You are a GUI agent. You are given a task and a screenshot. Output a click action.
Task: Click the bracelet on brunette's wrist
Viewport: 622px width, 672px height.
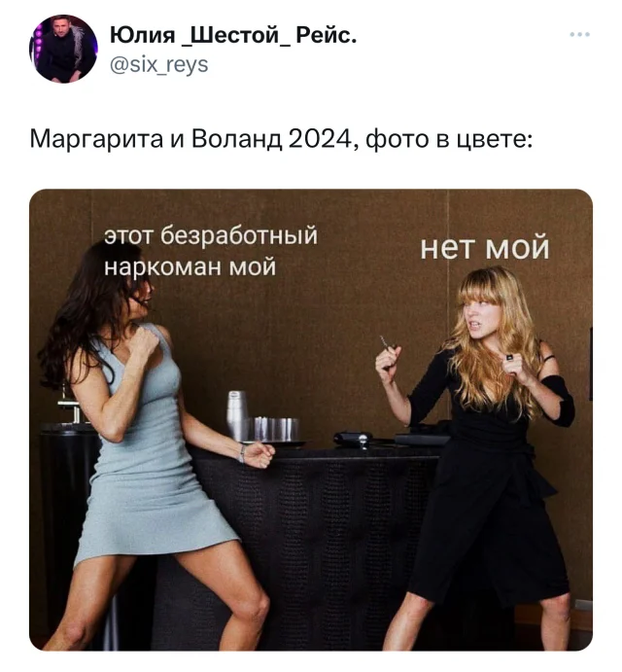pos(243,453)
